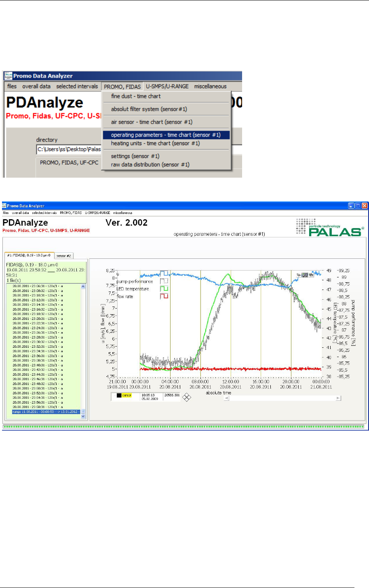Open 'files' menu in the chart window
This screenshot has height=588, width=369.
click(6, 213)
